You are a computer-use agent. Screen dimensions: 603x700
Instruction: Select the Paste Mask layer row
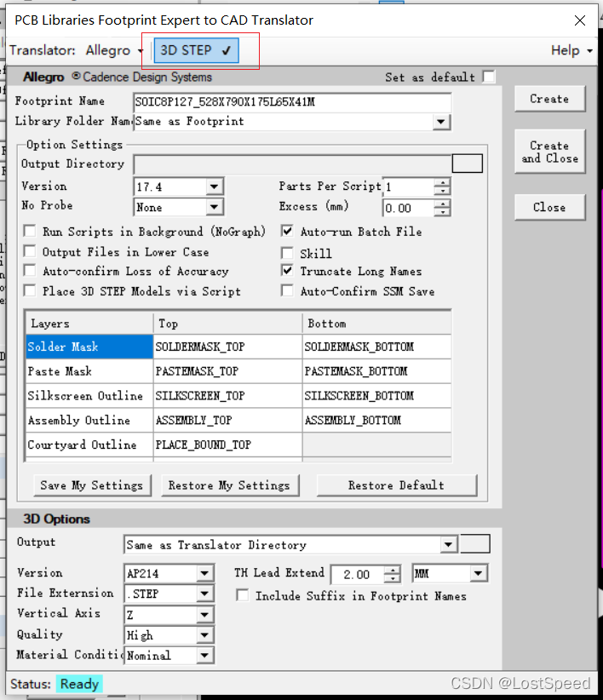[89, 371]
